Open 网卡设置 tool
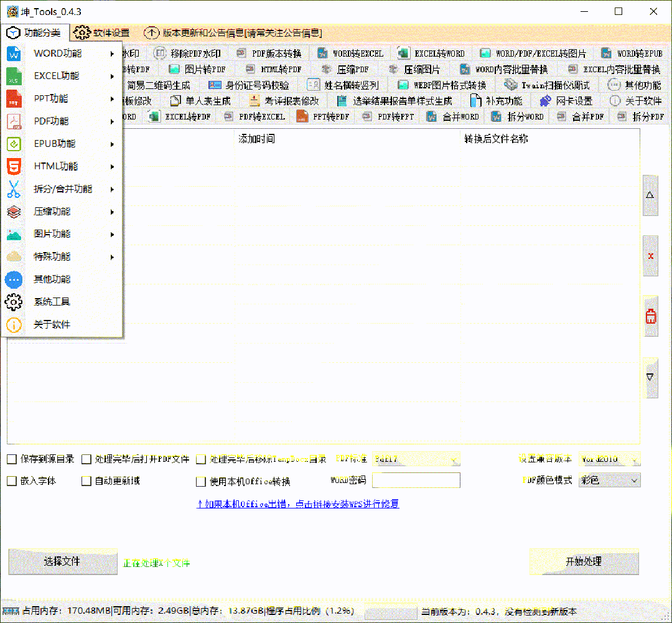Screen dimensions: 672x623 pos(566,101)
